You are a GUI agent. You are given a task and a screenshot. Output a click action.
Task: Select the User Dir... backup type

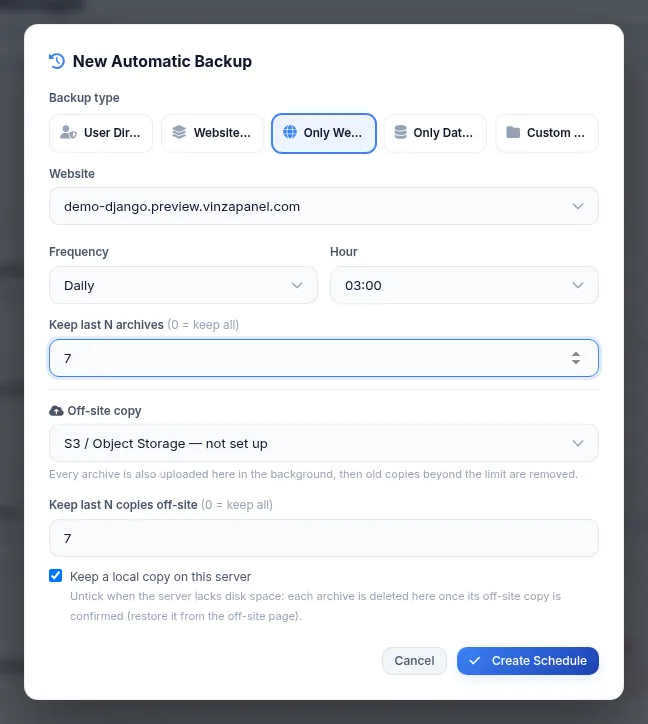(x=101, y=133)
